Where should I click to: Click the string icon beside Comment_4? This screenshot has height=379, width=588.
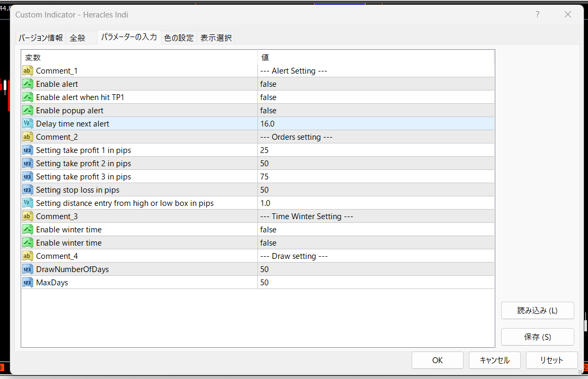tap(28, 256)
